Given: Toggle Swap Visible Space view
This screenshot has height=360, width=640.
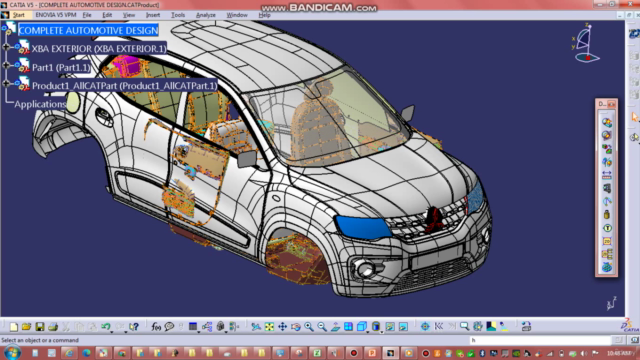Looking at the screenshot, I should pyautogui.click(x=403, y=327).
